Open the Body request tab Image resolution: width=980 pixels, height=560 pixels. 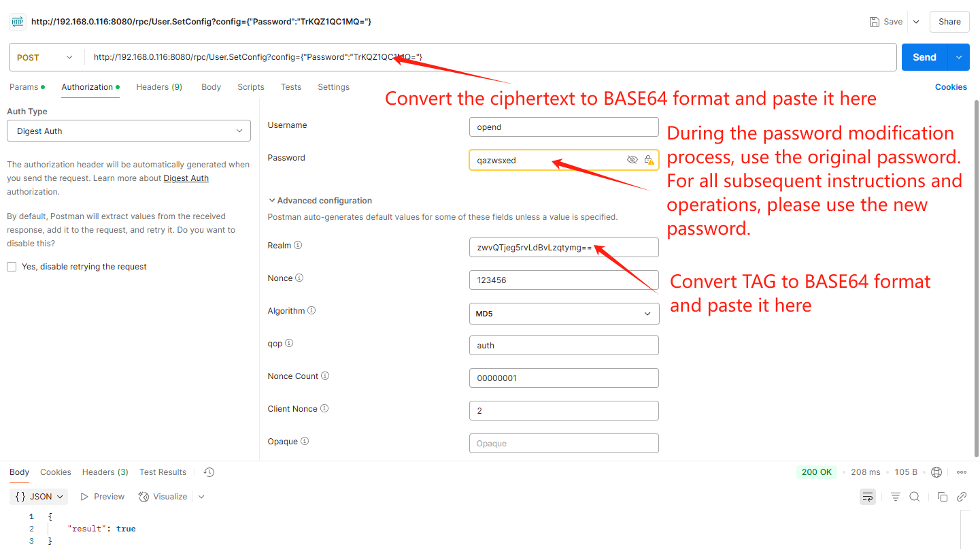click(211, 87)
